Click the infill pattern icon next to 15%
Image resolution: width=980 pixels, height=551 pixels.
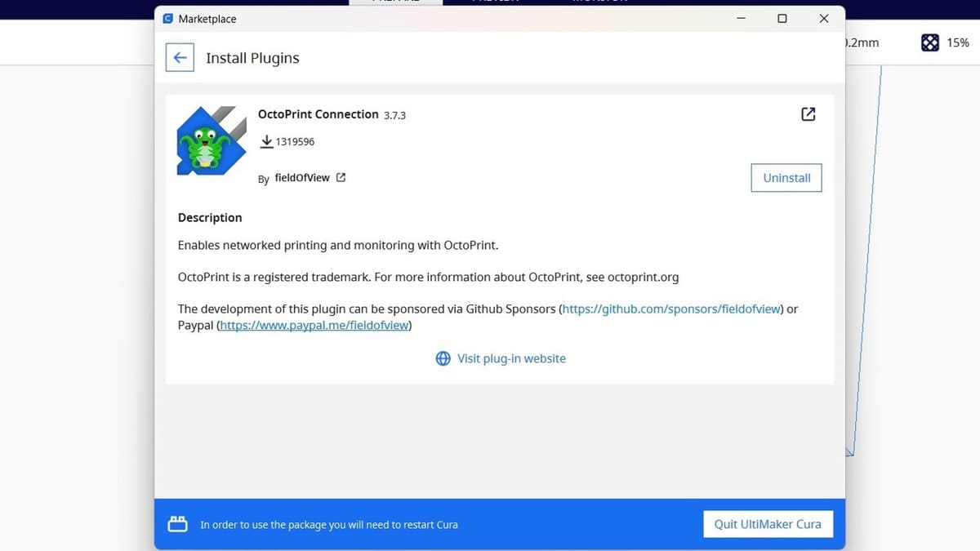929,43
